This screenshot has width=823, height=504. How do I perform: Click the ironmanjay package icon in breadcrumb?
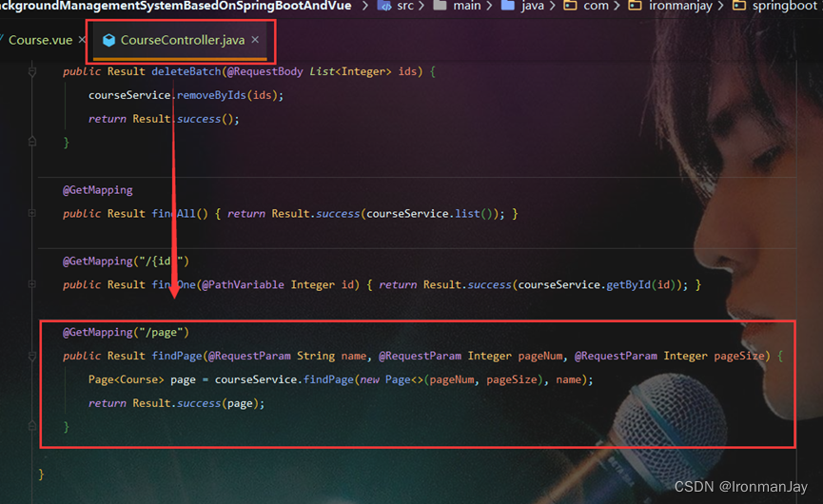636,6
